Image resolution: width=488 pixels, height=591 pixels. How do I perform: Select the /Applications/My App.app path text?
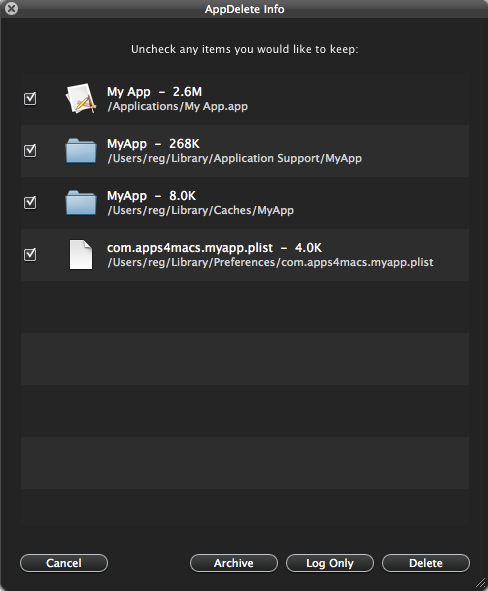tap(177, 106)
